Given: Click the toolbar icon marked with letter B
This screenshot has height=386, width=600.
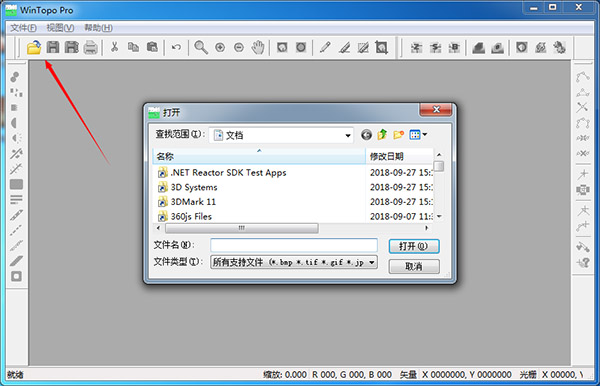Looking at the screenshot, I should [454, 47].
